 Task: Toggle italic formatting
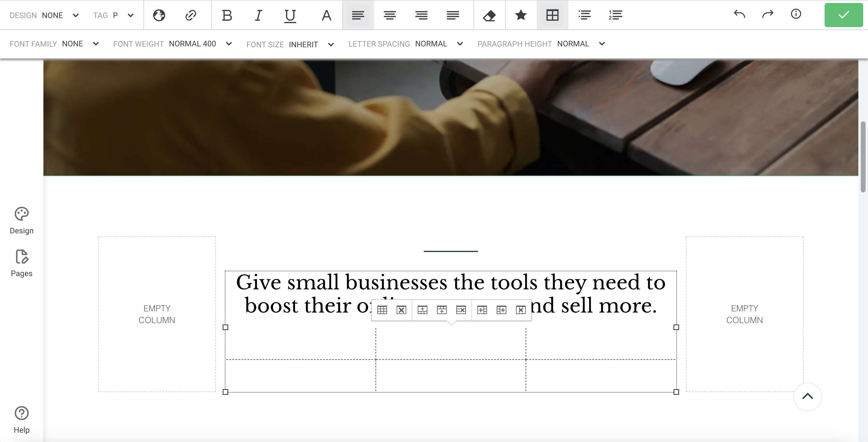(259, 15)
